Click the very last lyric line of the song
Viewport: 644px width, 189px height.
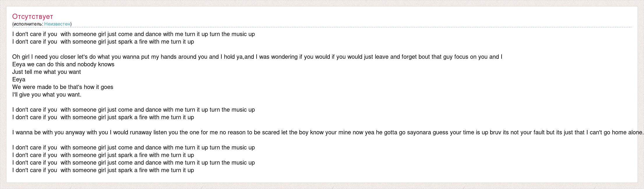coord(103,170)
